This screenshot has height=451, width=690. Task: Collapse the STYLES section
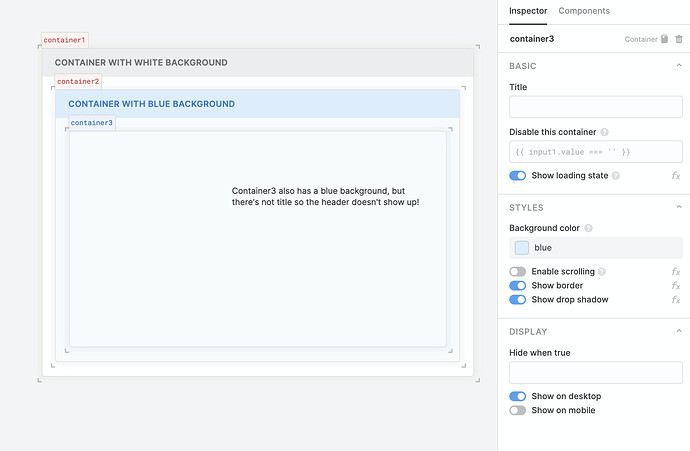pos(679,207)
